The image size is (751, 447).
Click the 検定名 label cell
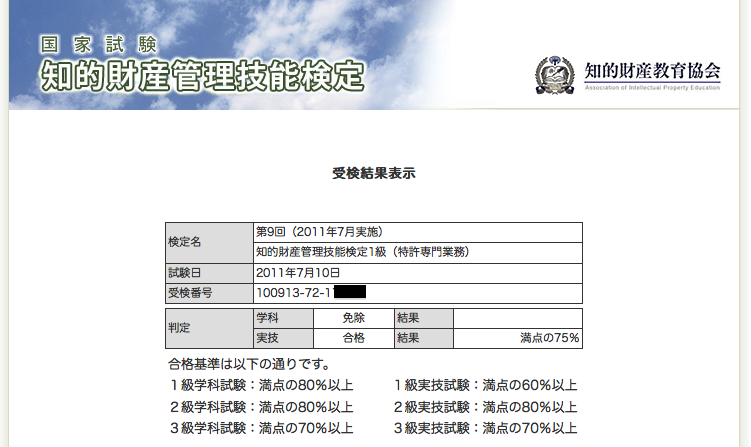pos(209,242)
